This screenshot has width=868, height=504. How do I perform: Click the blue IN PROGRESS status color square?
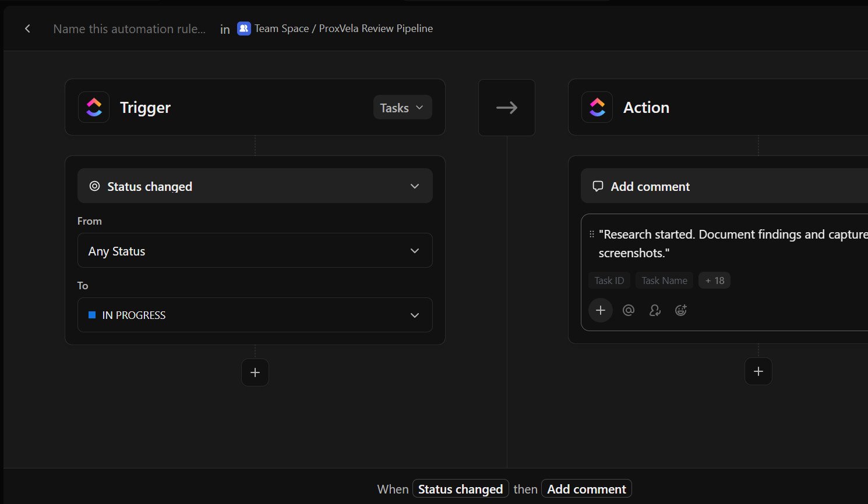click(x=92, y=315)
